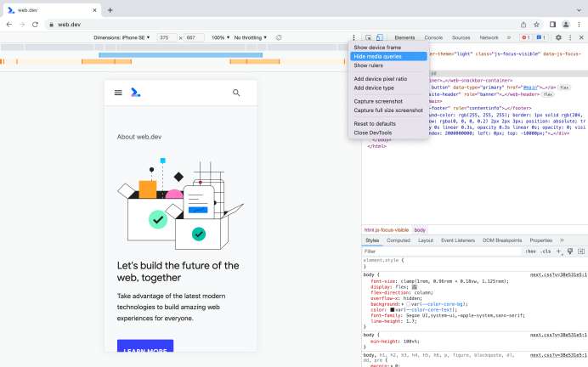The width and height of the screenshot is (588, 367).
Task: Click the lock icon beside web.dev URL
Action: point(51,25)
